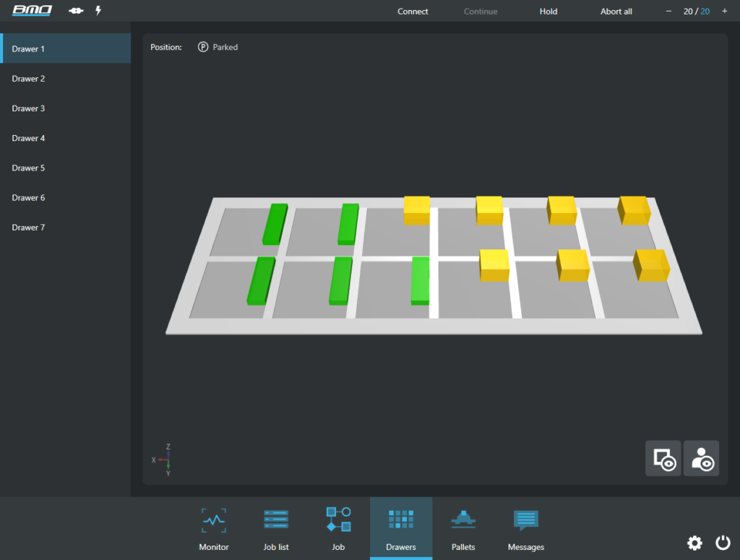
Task: Select the green block in bottom-left cell
Action: click(261, 281)
